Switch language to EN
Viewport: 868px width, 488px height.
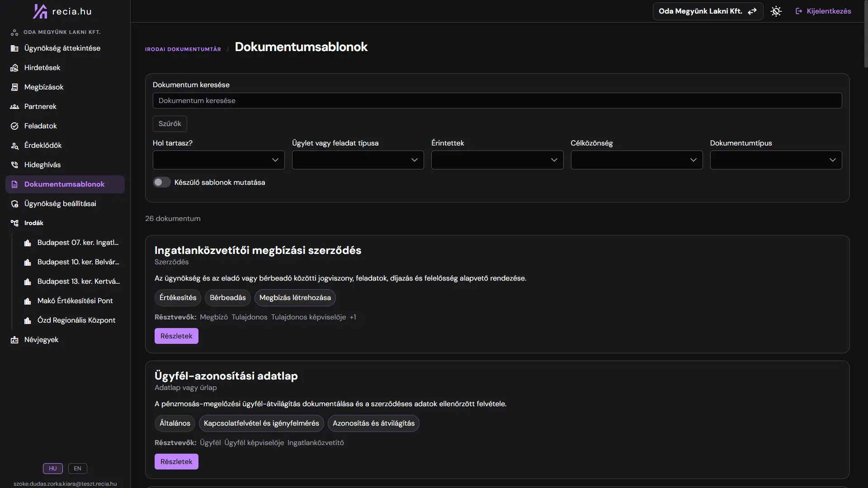tap(78, 469)
